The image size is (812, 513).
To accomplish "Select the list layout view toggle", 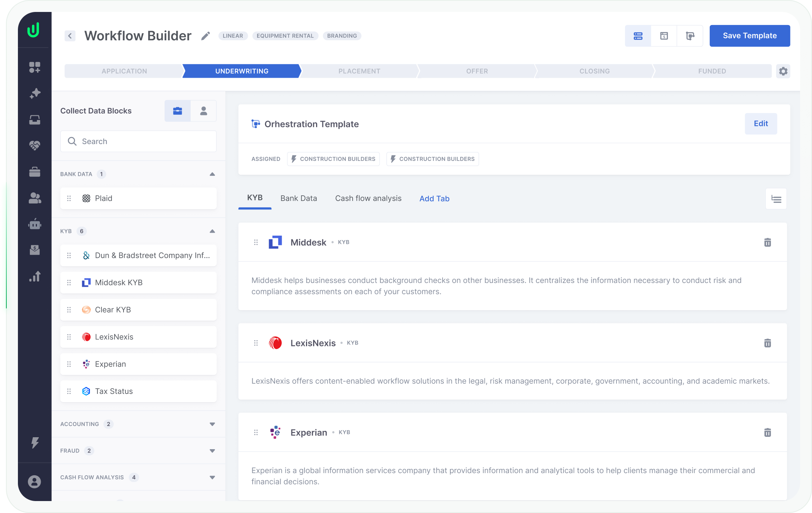I will 638,36.
